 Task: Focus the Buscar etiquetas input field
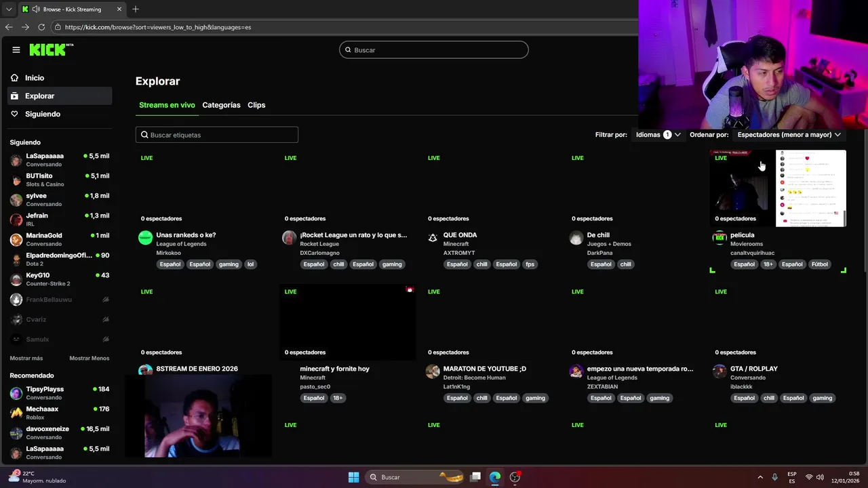click(x=217, y=135)
